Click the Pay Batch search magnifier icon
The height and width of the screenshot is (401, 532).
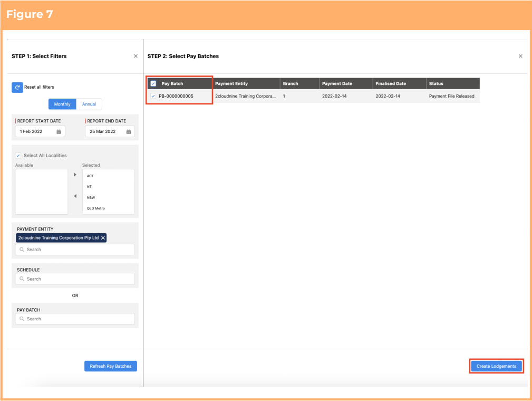click(22, 319)
